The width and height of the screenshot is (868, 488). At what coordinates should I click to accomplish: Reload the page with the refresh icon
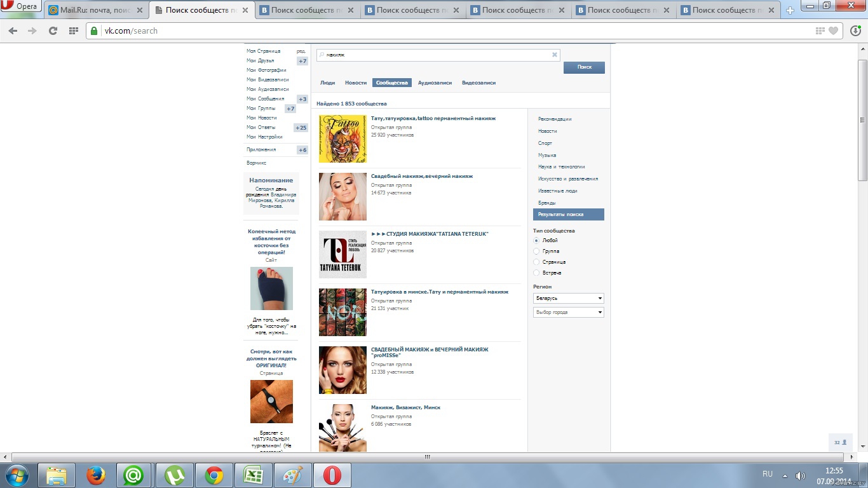53,30
